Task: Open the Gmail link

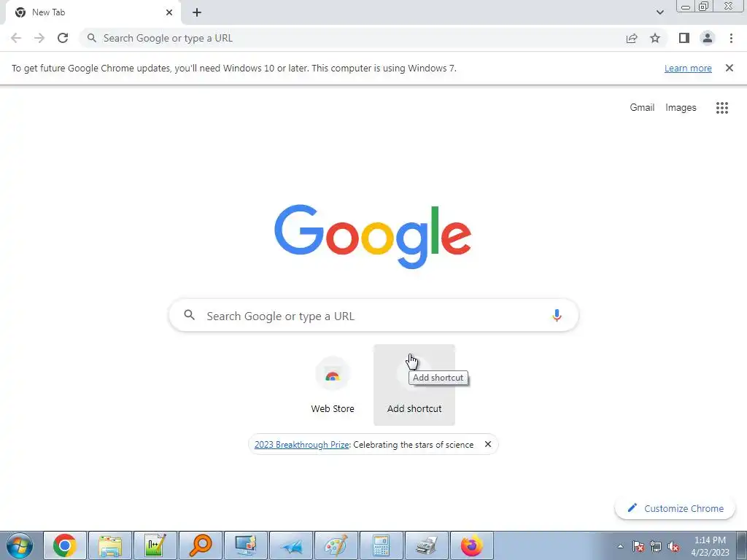Action: pos(642,108)
